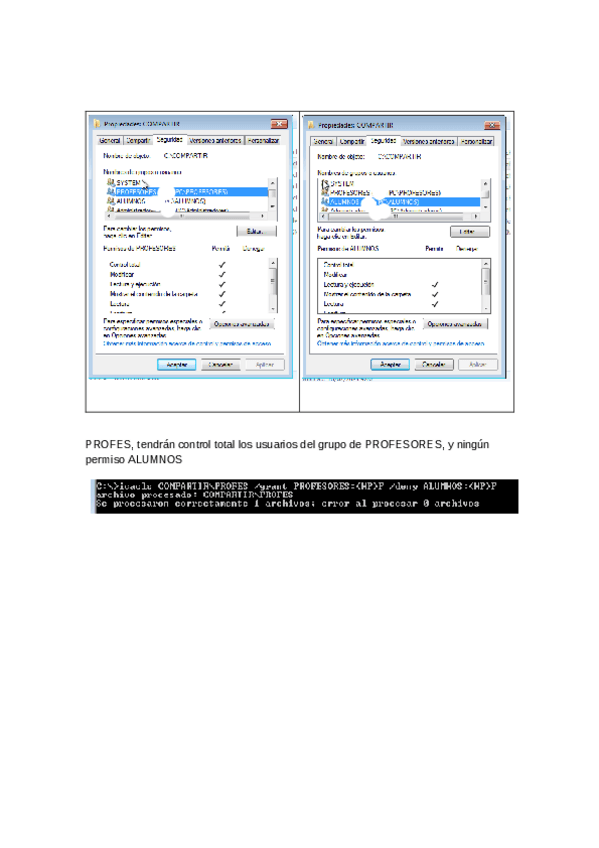Open the Personalizar tab in left dialog
The width and height of the screenshot is (599, 848).
pyautogui.click(x=263, y=141)
